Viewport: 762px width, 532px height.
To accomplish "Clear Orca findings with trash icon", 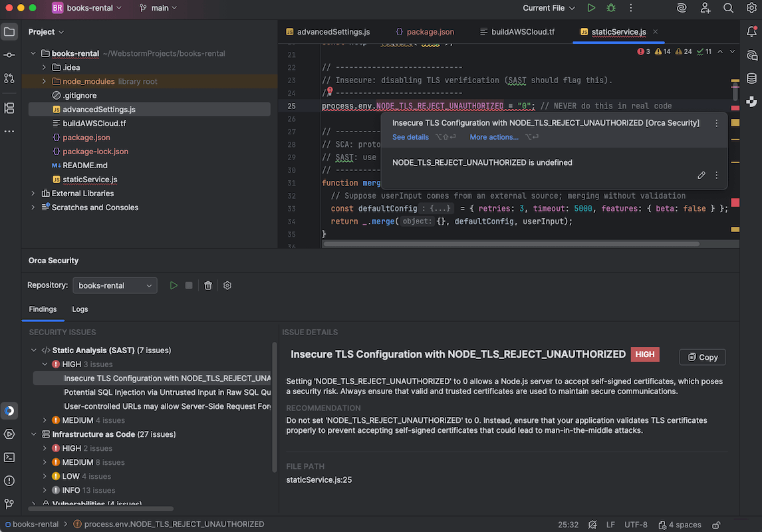I will (x=208, y=286).
